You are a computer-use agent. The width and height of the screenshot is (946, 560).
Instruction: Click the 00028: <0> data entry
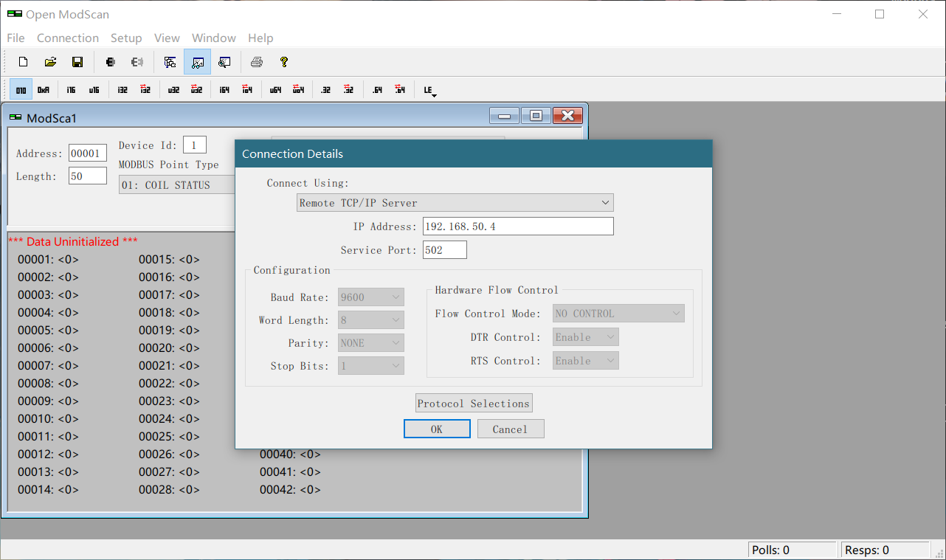(169, 490)
